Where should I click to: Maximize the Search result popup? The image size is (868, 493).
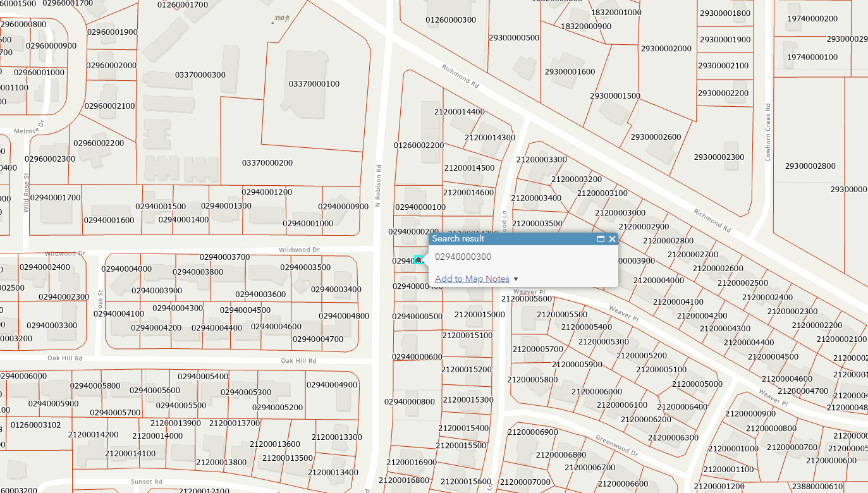pos(601,239)
